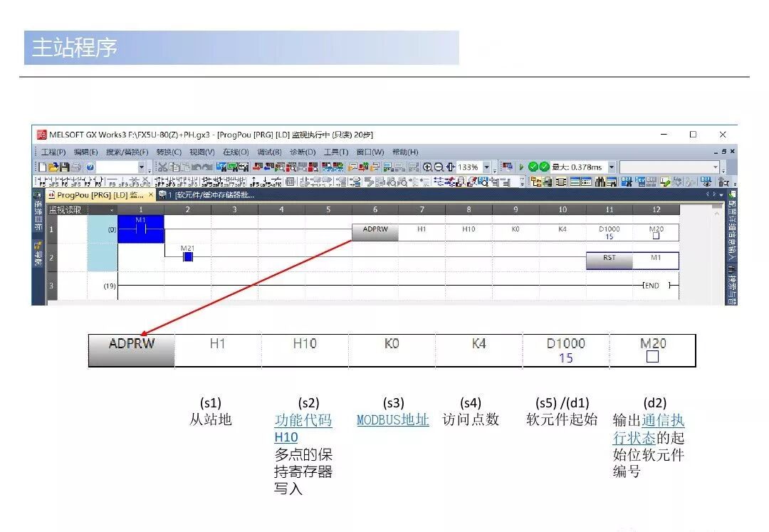Click the fit-width zoom icon
769x532 pixels.
450,167
